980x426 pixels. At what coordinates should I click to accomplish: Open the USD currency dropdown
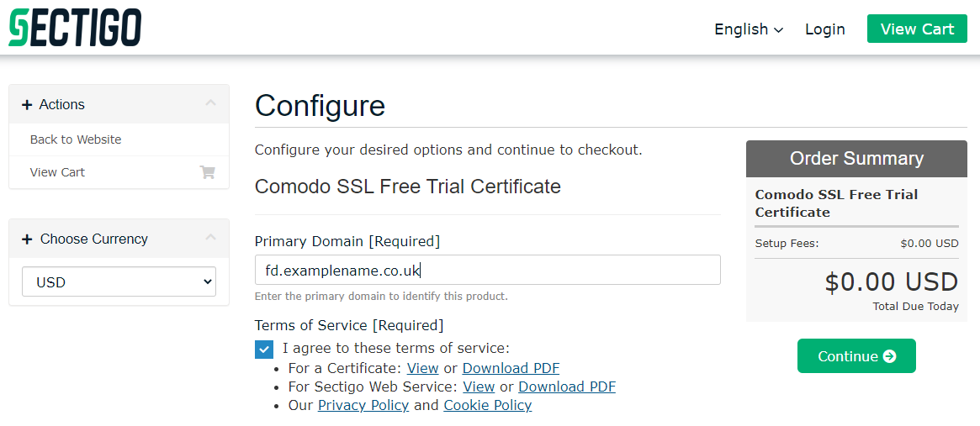click(x=119, y=282)
